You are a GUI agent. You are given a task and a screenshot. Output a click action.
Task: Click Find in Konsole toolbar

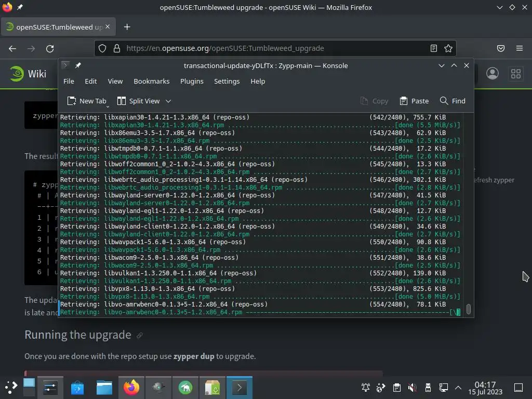click(x=453, y=101)
